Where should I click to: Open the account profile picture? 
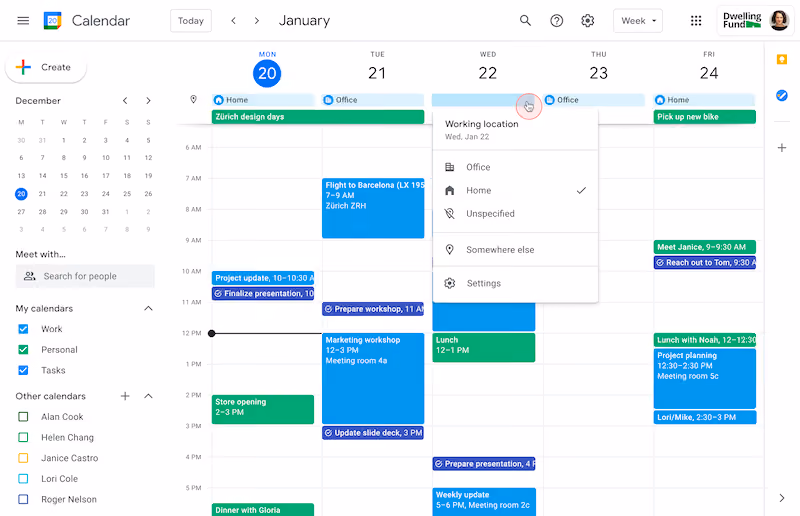tap(779, 20)
